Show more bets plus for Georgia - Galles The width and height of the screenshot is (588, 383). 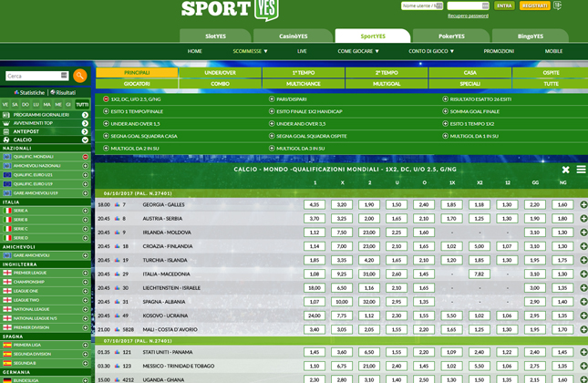(x=583, y=205)
